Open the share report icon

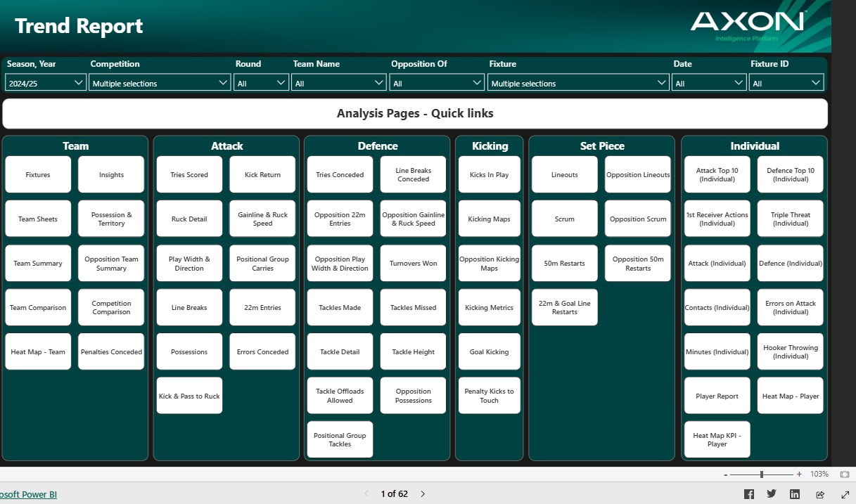coord(819,493)
